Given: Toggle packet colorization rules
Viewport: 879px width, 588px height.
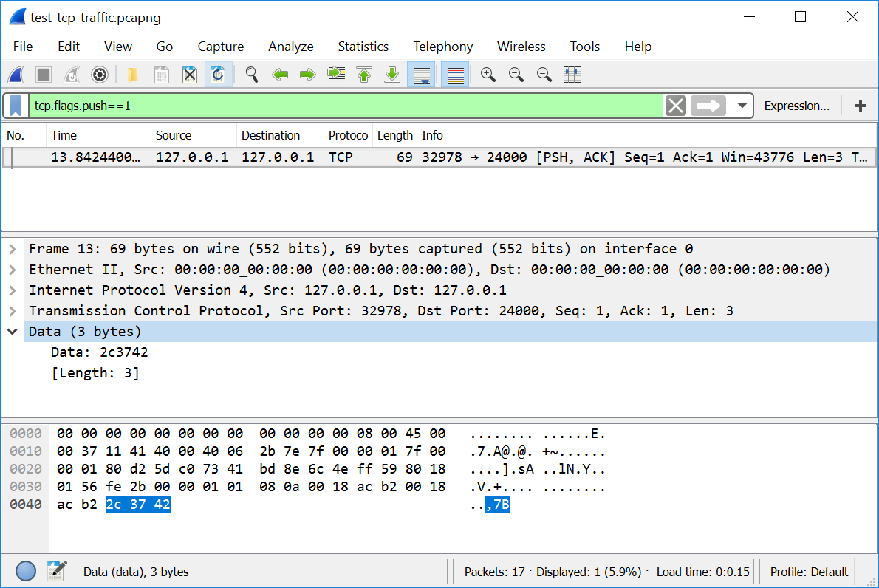Looking at the screenshot, I should (x=455, y=75).
